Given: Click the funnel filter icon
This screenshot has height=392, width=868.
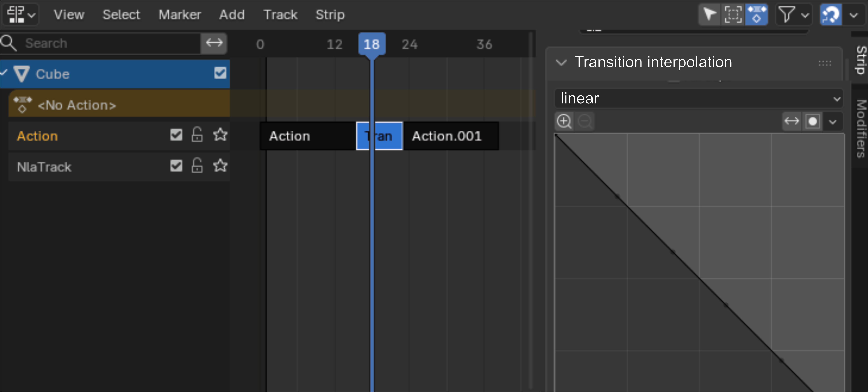Looking at the screenshot, I should pos(787,14).
